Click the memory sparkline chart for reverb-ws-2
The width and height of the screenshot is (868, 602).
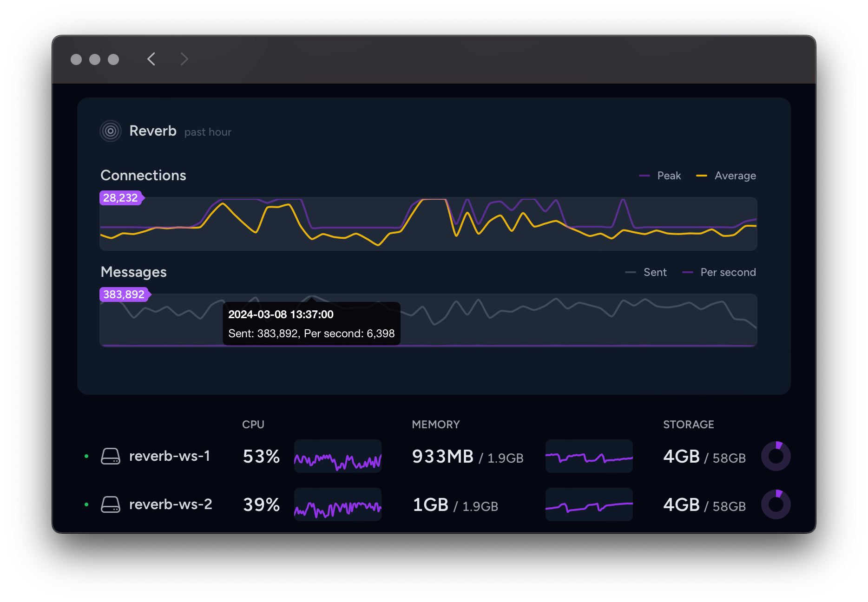(588, 504)
